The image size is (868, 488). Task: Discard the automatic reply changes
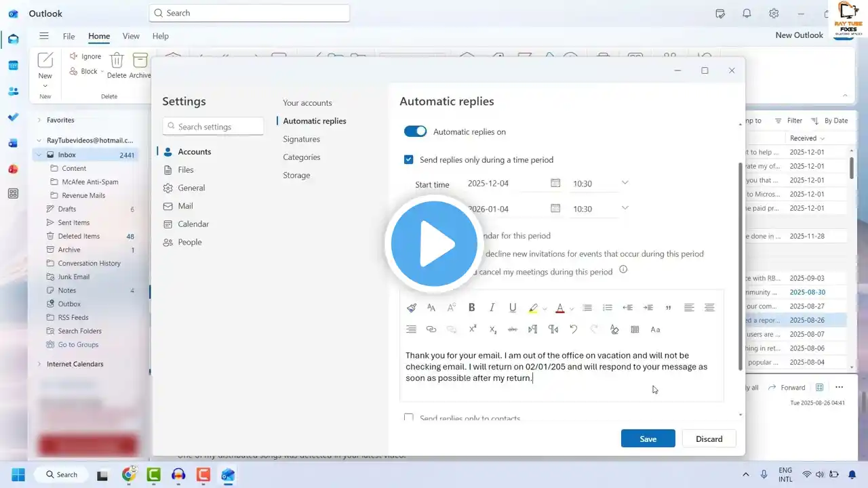tap(709, 439)
